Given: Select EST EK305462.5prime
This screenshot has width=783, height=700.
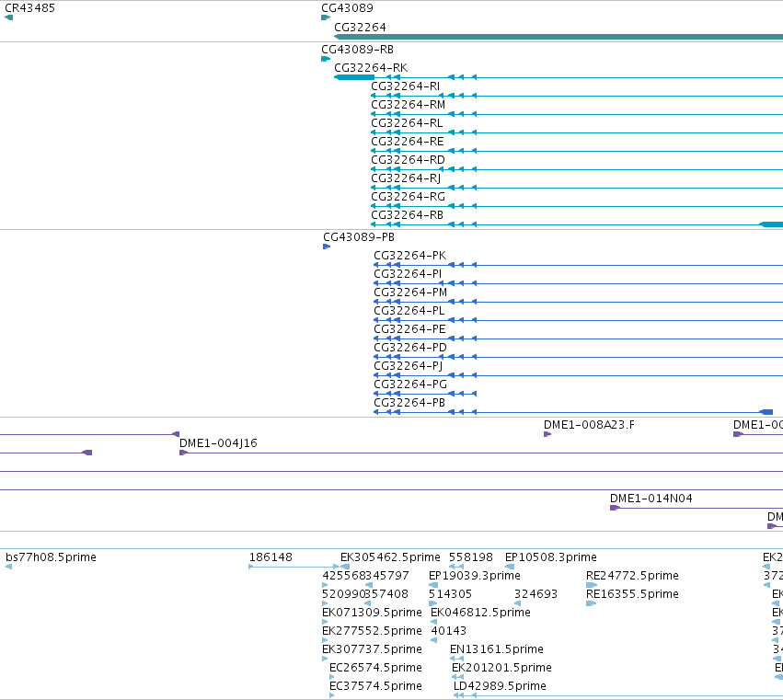Looking at the screenshot, I should tap(390, 557).
